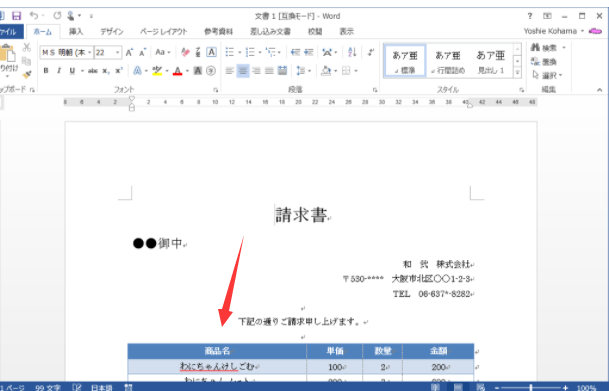Open line spacing dropdown
The width and height of the screenshot is (609, 391).
point(304,71)
